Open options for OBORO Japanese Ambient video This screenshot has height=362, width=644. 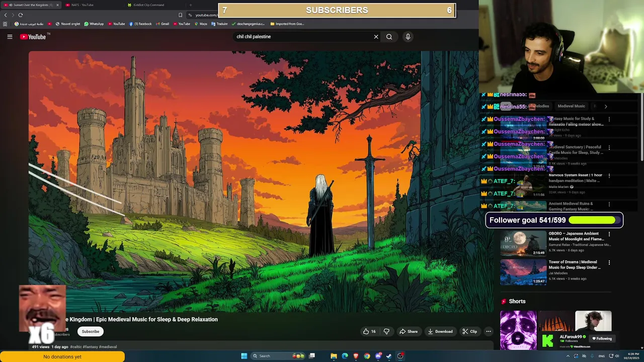point(609,234)
